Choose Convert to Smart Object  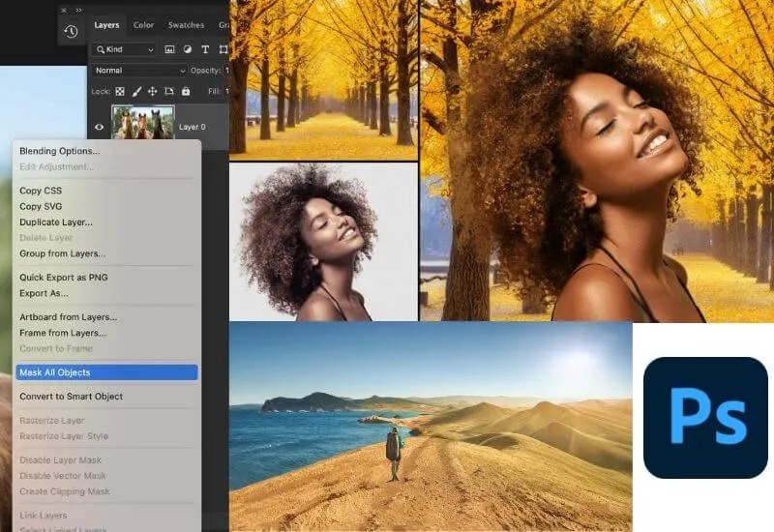point(106,397)
